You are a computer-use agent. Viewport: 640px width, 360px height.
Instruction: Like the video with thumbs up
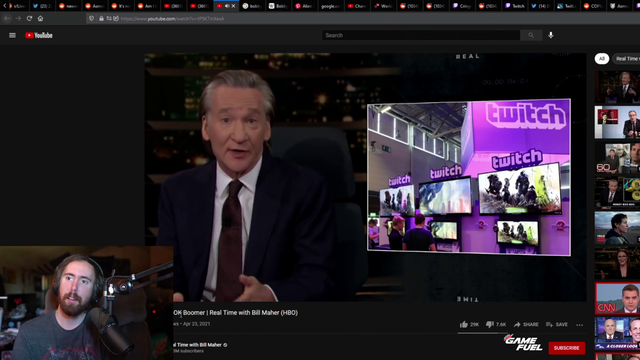click(464, 324)
